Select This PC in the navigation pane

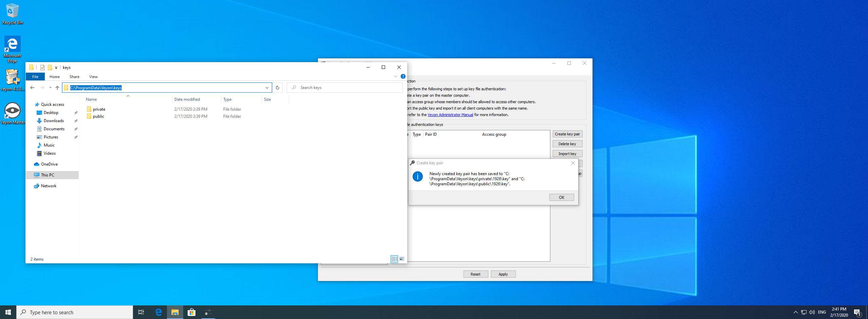pos(52,175)
